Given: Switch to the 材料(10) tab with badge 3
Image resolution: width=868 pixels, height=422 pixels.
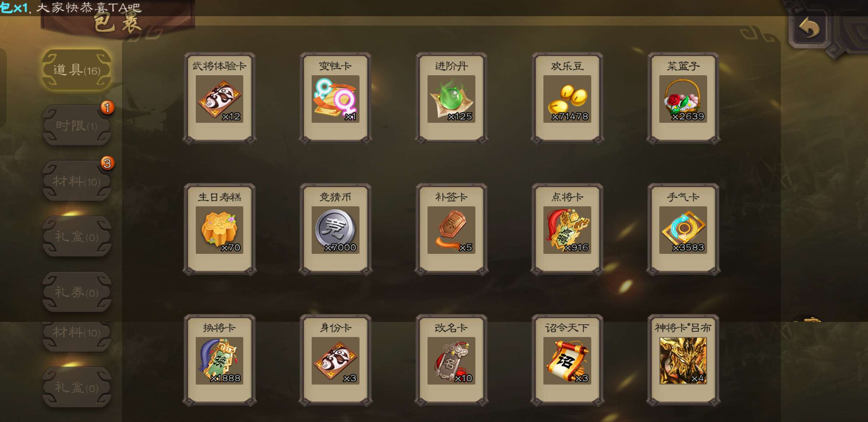Looking at the screenshot, I should click(77, 181).
